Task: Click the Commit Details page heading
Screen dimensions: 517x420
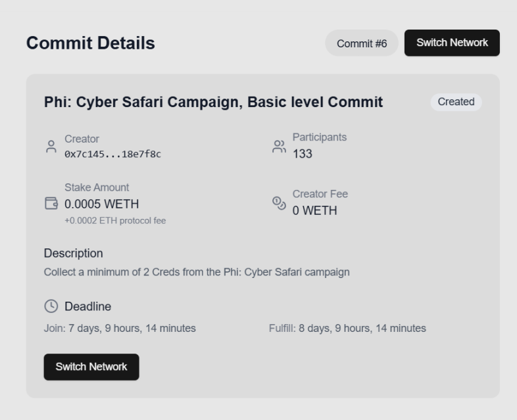Action: [91, 43]
